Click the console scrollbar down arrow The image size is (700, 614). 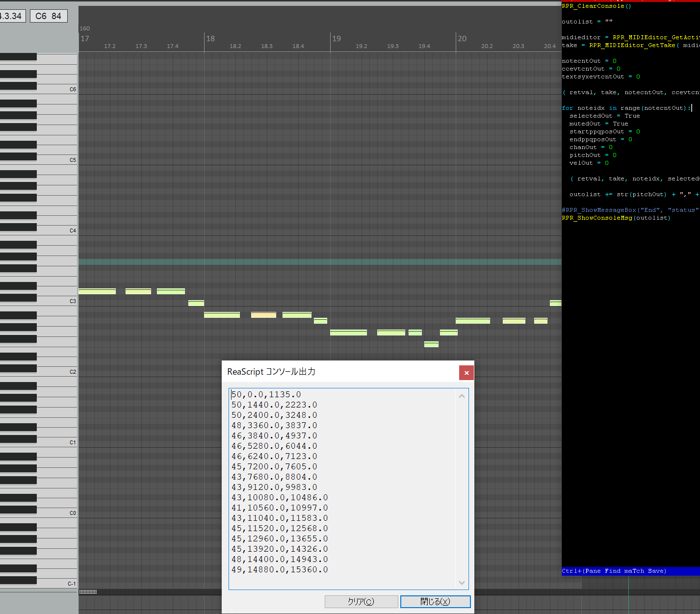[x=462, y=583]
